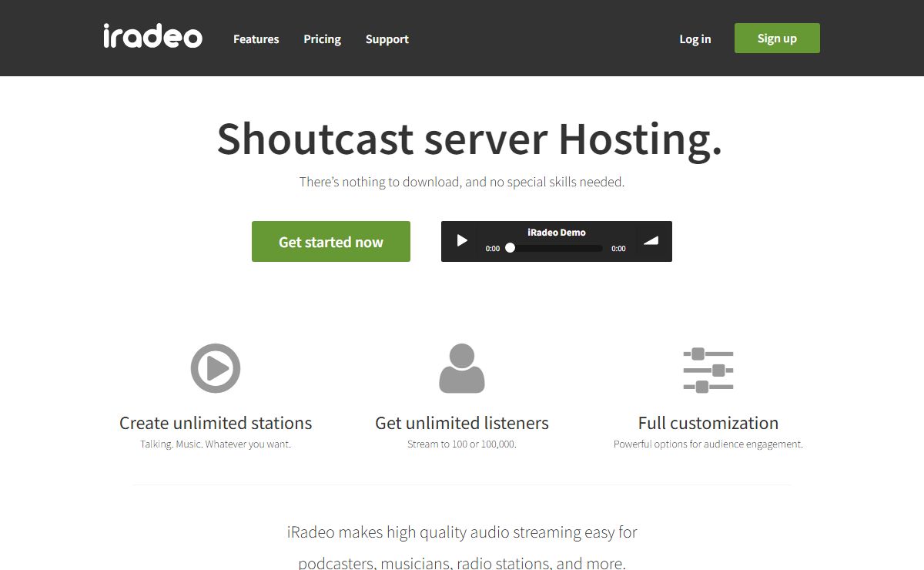Click 'Powerful options for audience engagement.' text
The image size is (924, 570).
[x=708, y=444]
